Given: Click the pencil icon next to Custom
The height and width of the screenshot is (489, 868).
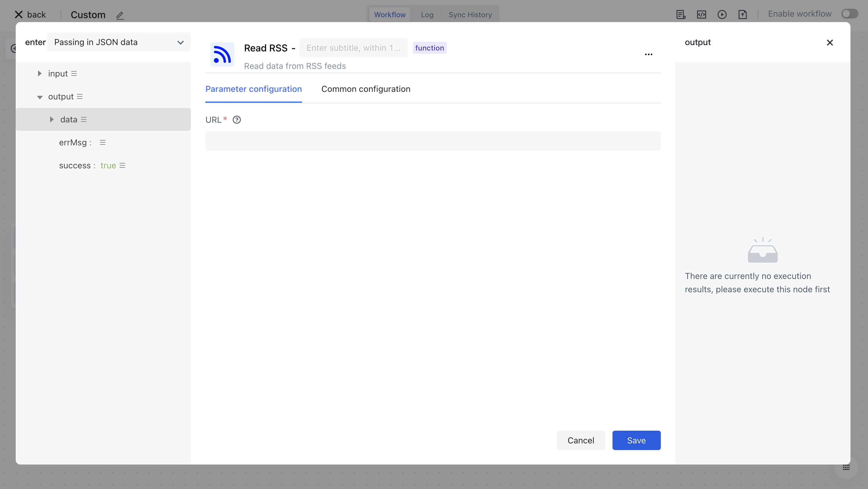Looking at the screenshot, I should (120, 15).
